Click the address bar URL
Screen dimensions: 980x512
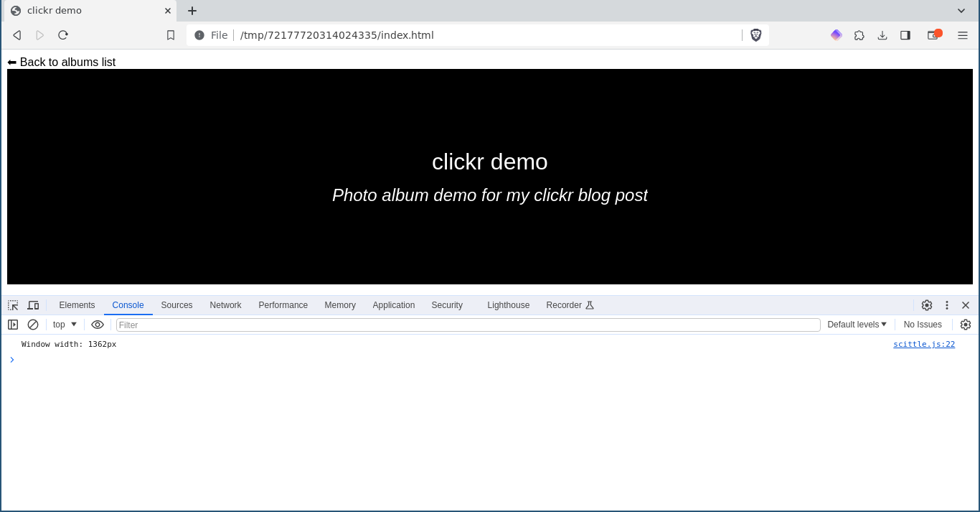pyautogui.click(x=336, y=35)
